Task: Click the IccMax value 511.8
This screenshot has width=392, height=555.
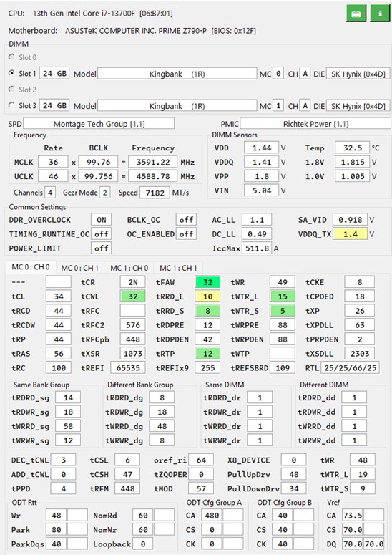Action: point(257,248)
